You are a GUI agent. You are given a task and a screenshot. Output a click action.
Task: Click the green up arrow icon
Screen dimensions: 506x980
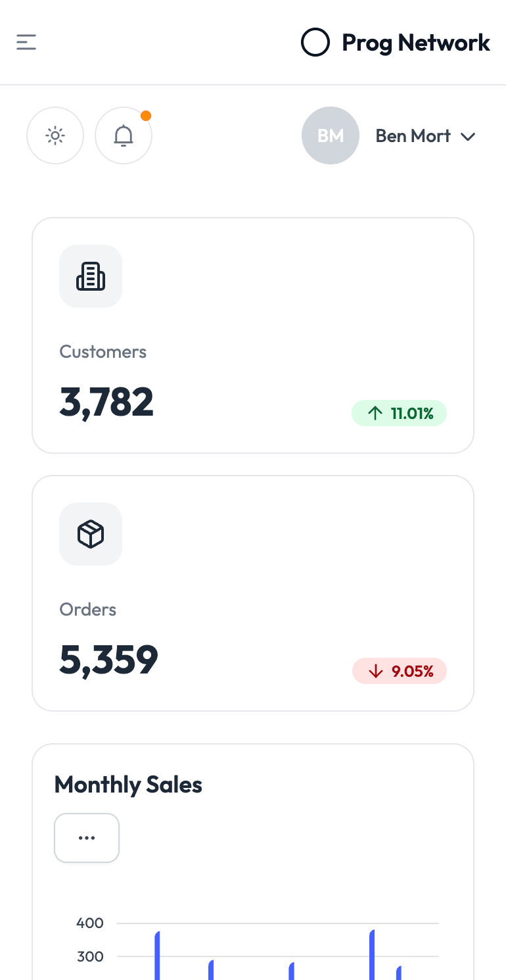[375, 413]
